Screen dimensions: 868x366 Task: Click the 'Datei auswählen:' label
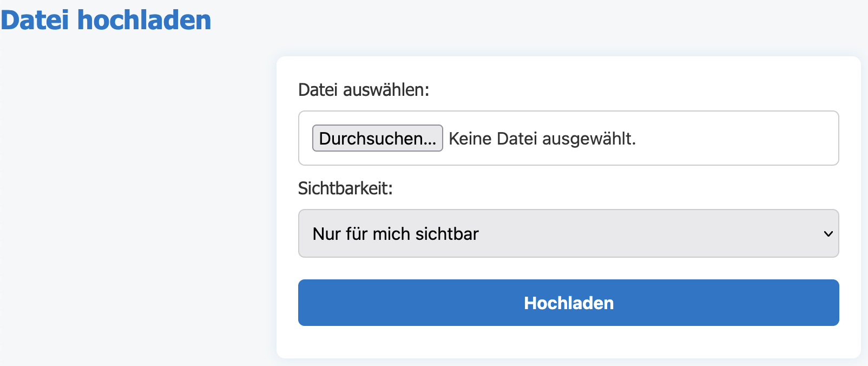click(x=364, y=90)
